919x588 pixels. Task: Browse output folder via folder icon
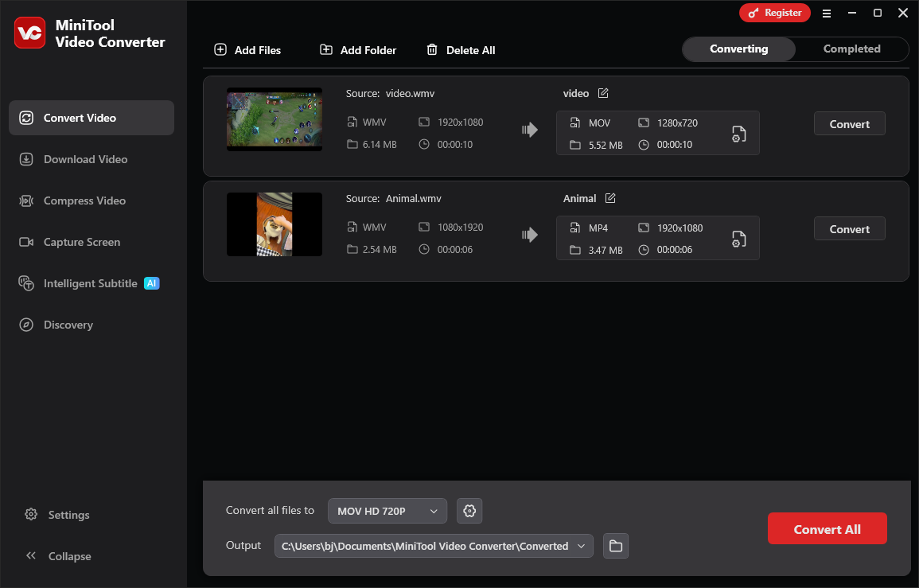coord(615,546)
